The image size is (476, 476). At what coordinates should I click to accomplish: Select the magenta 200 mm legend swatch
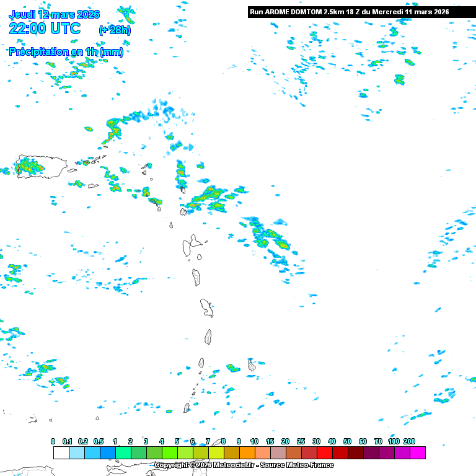417,453
